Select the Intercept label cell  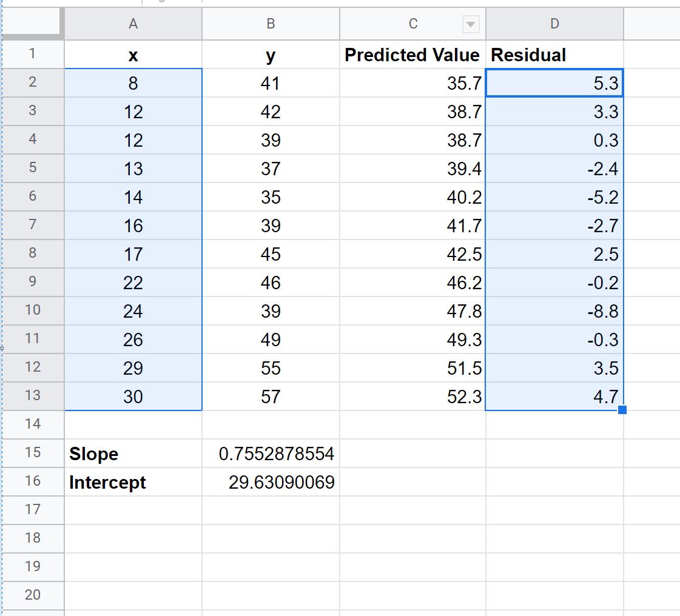coord(133,482)
